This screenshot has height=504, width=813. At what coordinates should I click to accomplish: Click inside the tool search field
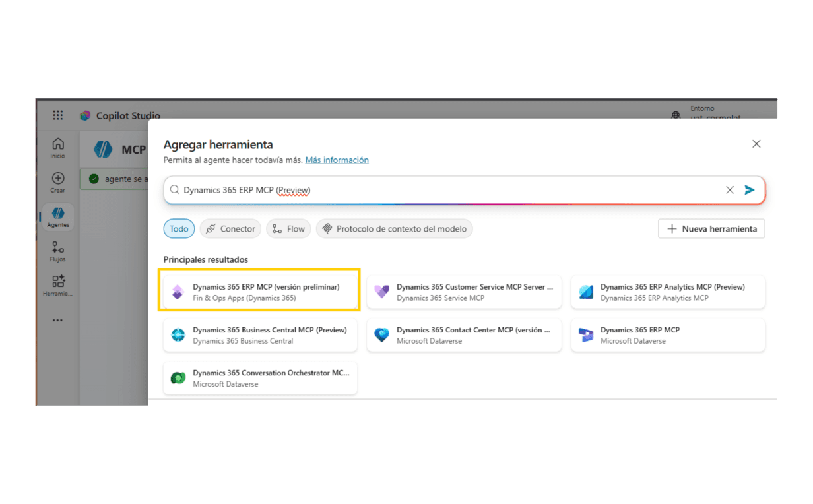[x=449, y=190]
